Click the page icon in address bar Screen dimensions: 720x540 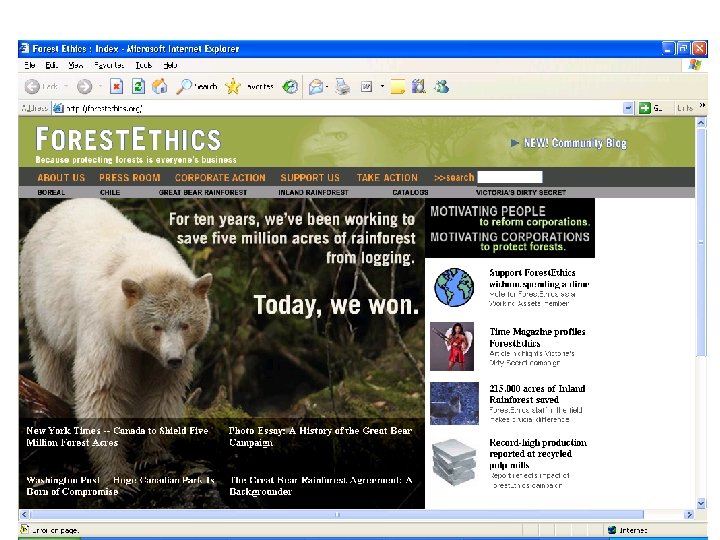coord(58,108)
